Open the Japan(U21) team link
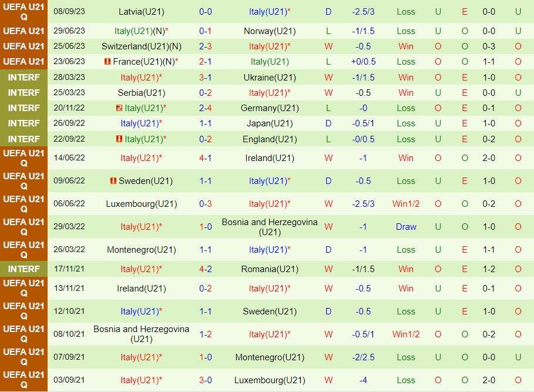Viewport: 534px width, 392px height. (x=270, y=123)
